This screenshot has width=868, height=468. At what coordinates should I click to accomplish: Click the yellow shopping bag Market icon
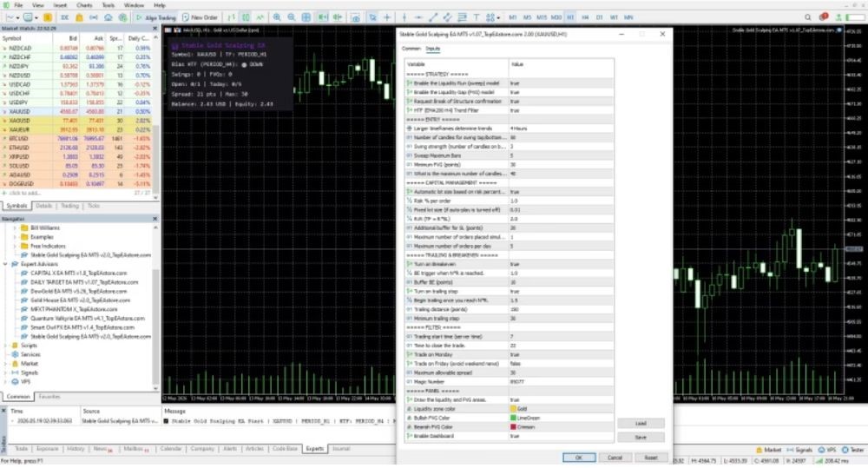click(x=79, y=17)
